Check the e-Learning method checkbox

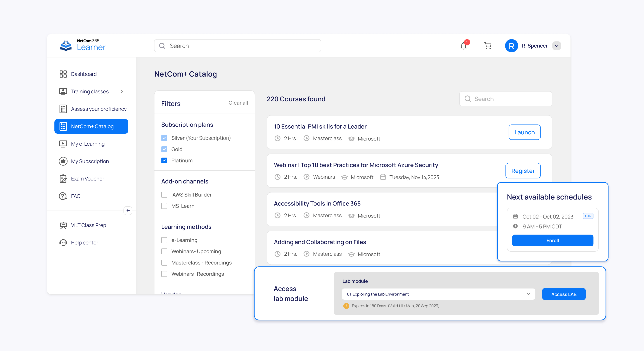tap(164, 240)
